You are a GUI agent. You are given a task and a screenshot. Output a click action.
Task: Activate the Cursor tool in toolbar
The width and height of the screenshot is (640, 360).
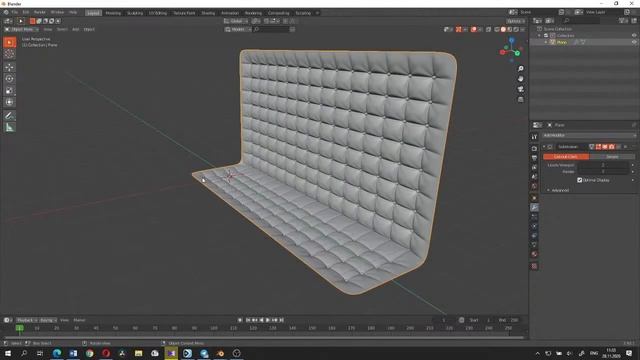tap(10, 54)
